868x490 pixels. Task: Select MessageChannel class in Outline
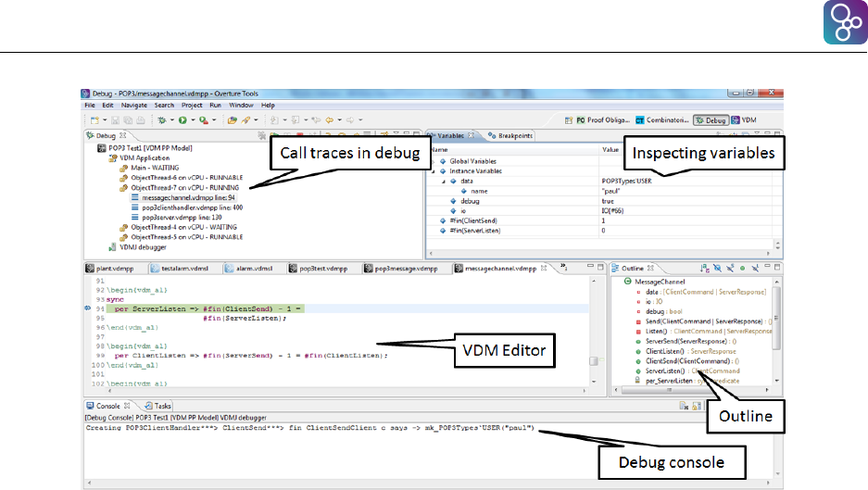654,282
